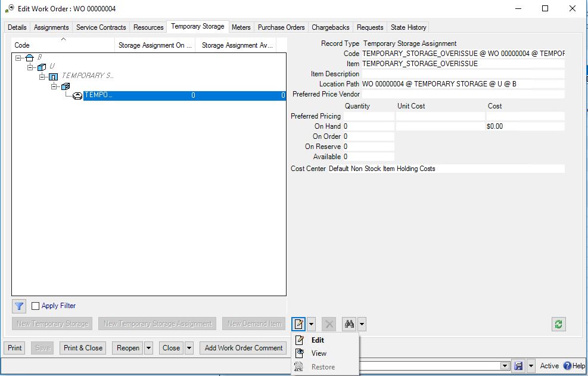Viewport: 588px width, 376px height.
Task: Click the building icon for node B
Action: pos(30,57)
